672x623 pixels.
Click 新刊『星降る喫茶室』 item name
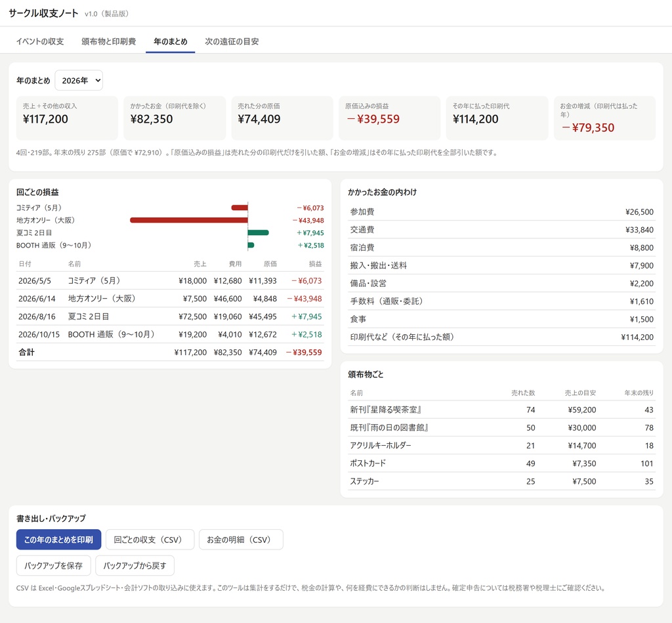pyautogui.click(x=386, y=410)
